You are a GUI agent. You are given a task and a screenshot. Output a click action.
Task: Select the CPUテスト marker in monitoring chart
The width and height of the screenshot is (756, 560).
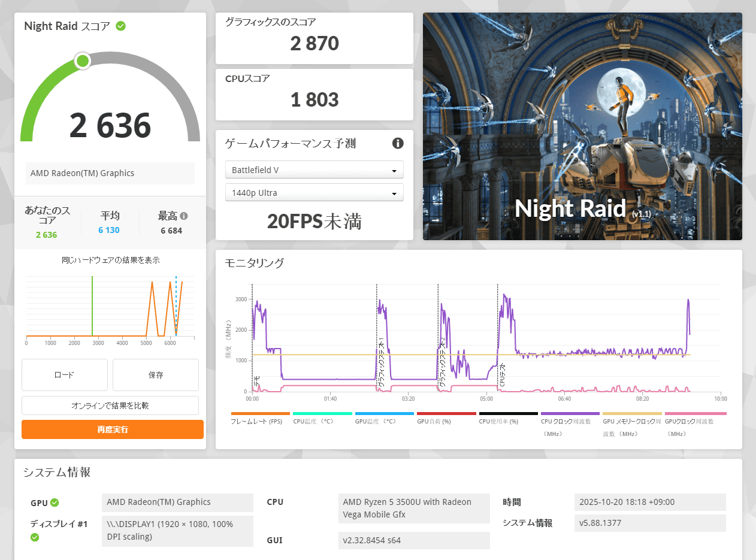[x=502, y=374]
